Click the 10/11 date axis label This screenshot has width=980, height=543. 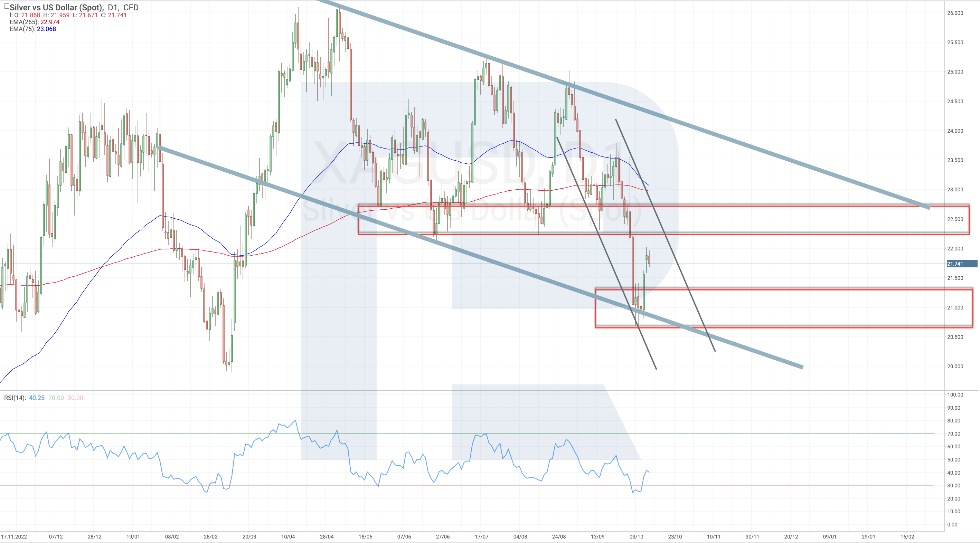tap(714, 537)
